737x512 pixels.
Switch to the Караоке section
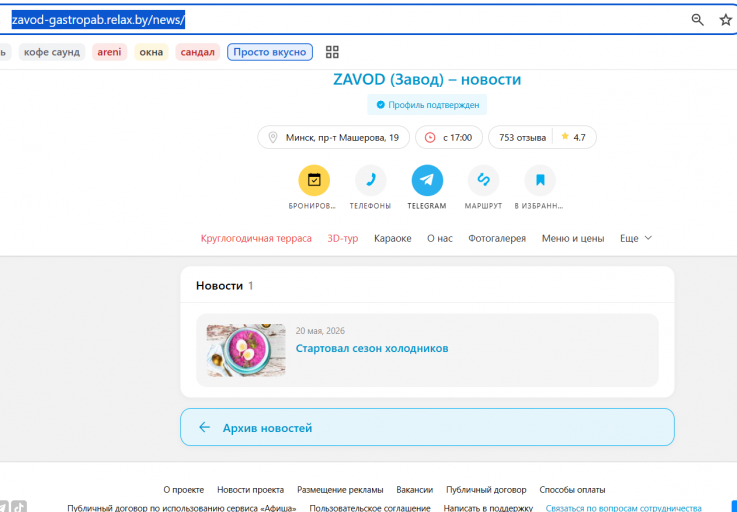392,238
